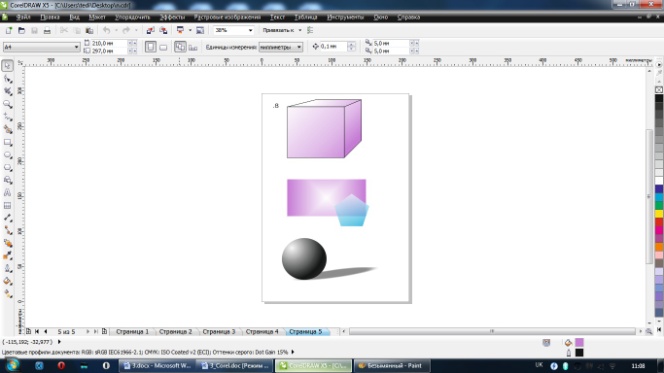Open the Файл menu

click(x=23, y=17)
